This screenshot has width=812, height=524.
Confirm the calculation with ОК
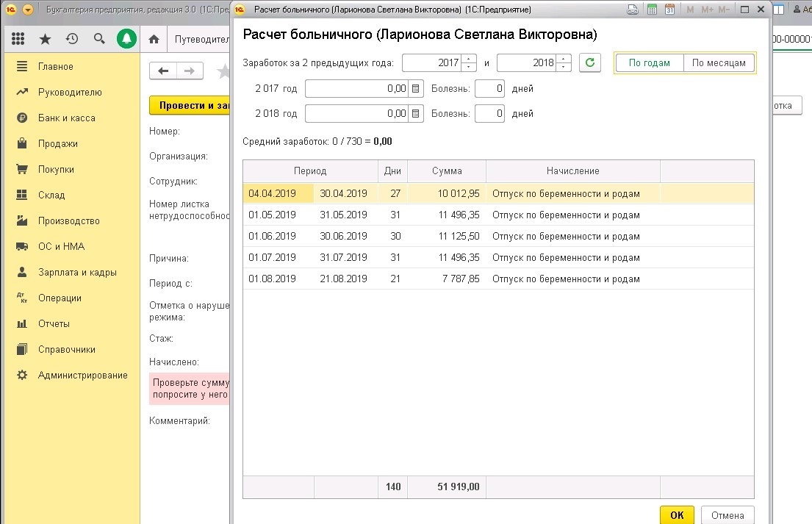[x=675, y=514]
